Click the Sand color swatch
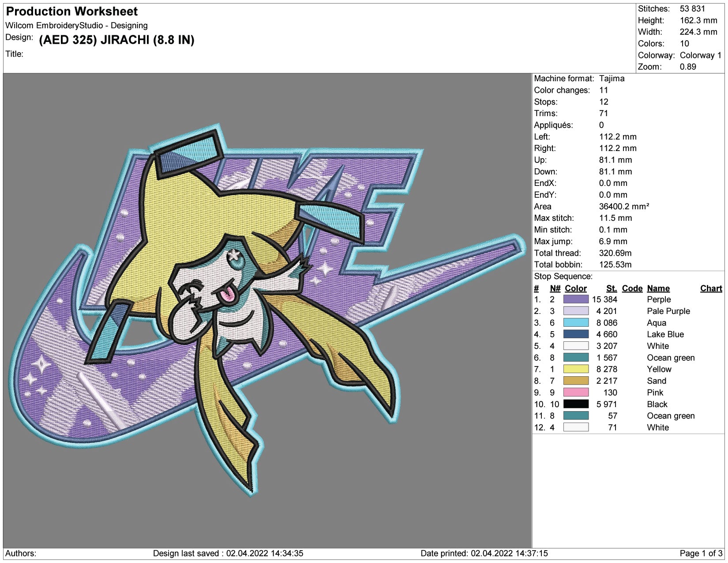The image size is (728, 563). point(576,381)
